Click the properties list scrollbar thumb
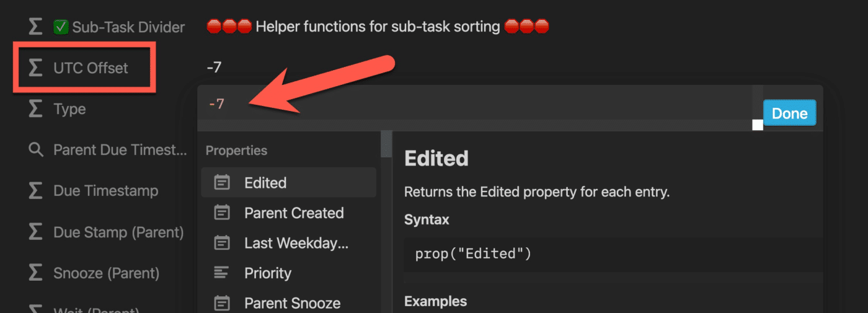Image resolution: width=868 pixels, height=313 pixels. coord(386,144)
